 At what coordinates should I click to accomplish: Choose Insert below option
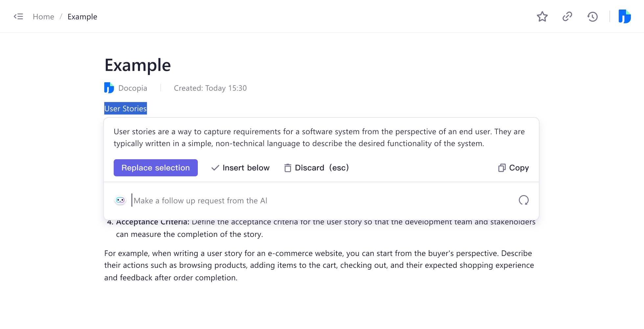pos(246,168)
